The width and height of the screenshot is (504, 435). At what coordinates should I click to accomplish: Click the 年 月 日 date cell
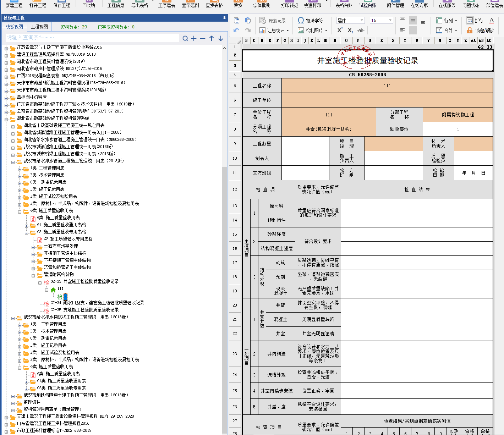[x=473, y=173]
